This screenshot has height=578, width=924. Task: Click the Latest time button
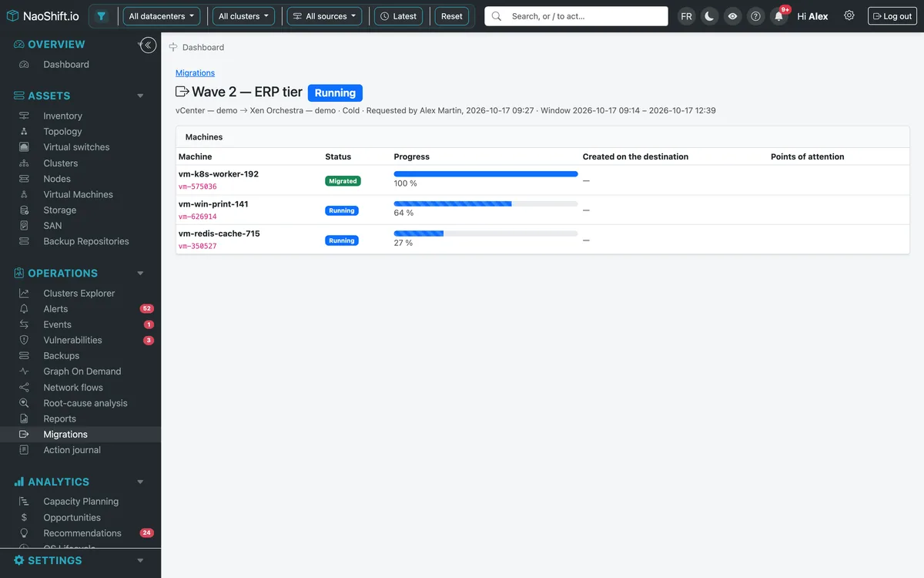point(399,16)
